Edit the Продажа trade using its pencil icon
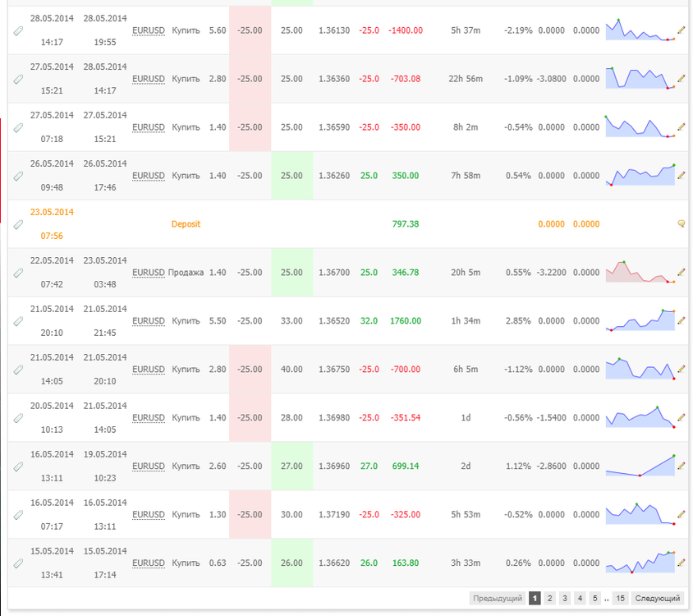This screenshot has height=616, width=693. tap(681, 273)
